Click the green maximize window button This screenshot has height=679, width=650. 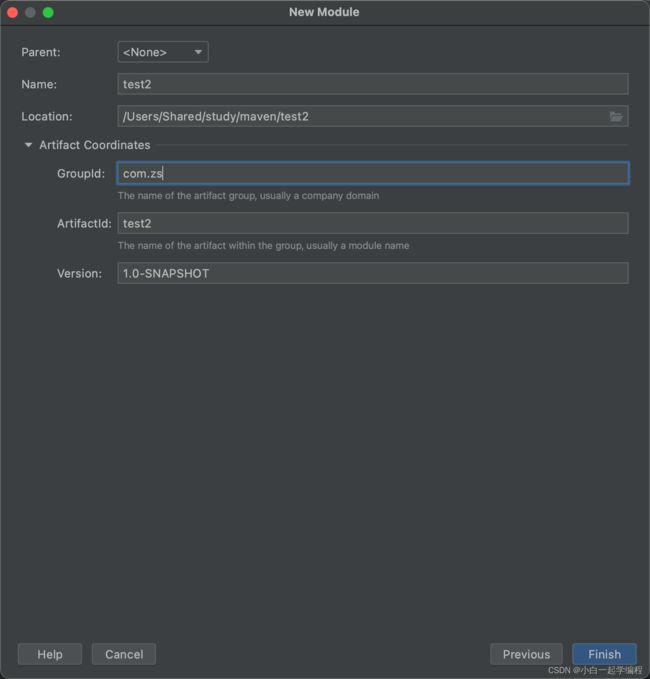(48, 13)
